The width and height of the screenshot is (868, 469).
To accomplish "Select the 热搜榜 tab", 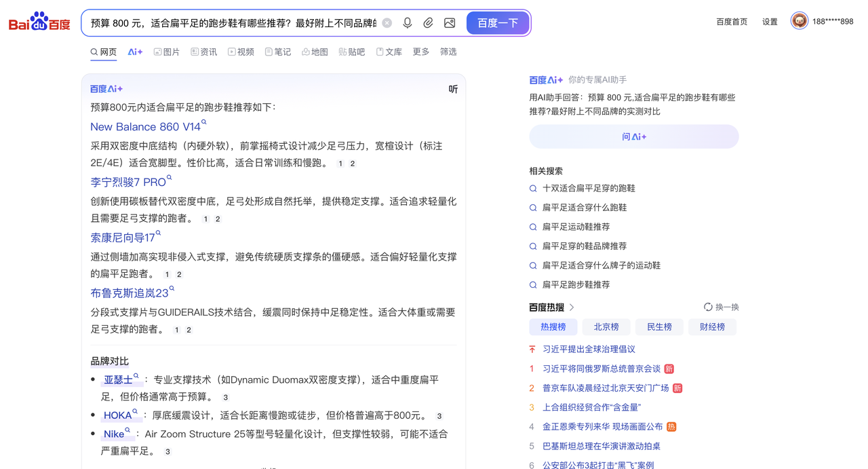I will coord(553,327).
